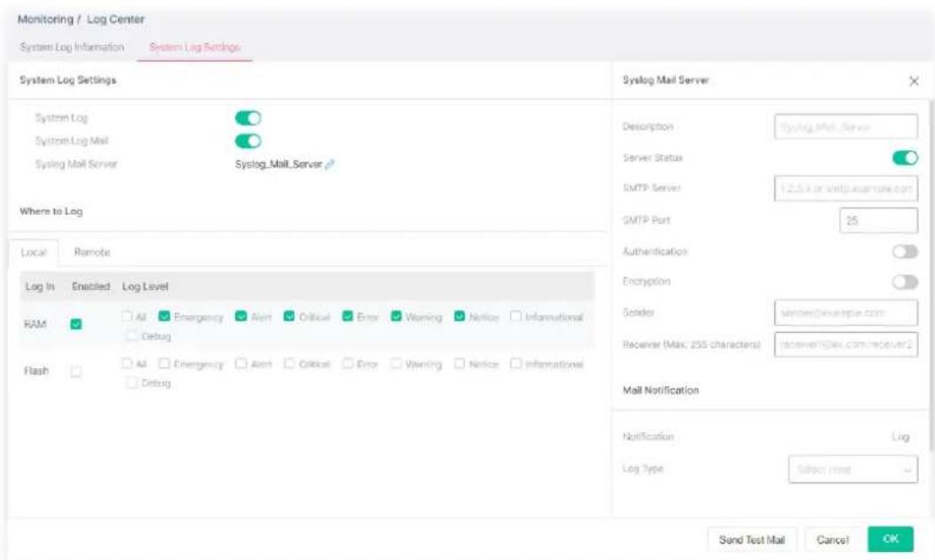935x560 pixels.
Task: Click the Log Center breadcrumb
Action: tap(115, 19)
